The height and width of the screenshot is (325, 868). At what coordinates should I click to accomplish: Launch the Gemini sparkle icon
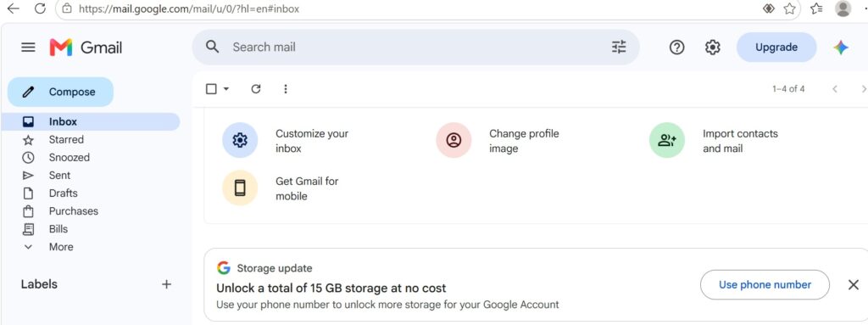click(x=840, y=48)
